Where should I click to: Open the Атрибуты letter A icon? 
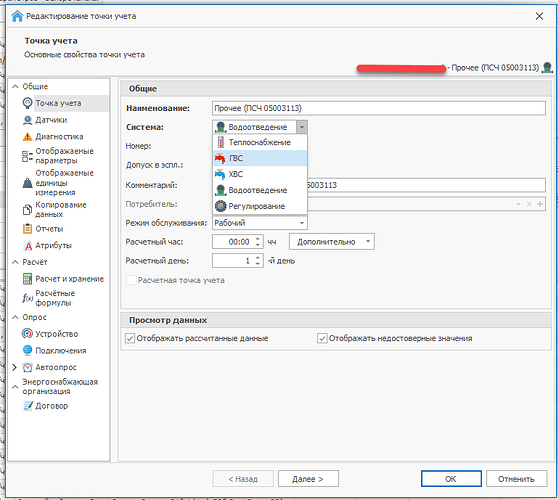28,246
